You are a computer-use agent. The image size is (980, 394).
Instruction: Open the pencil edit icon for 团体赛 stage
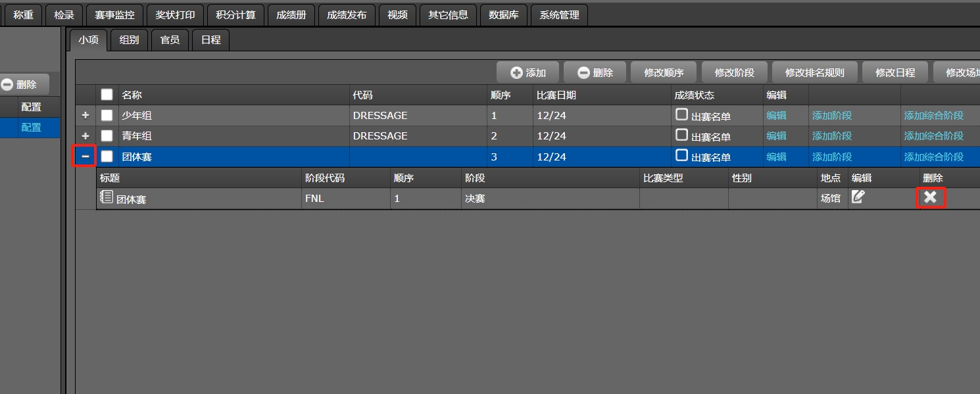coord(858,197)
